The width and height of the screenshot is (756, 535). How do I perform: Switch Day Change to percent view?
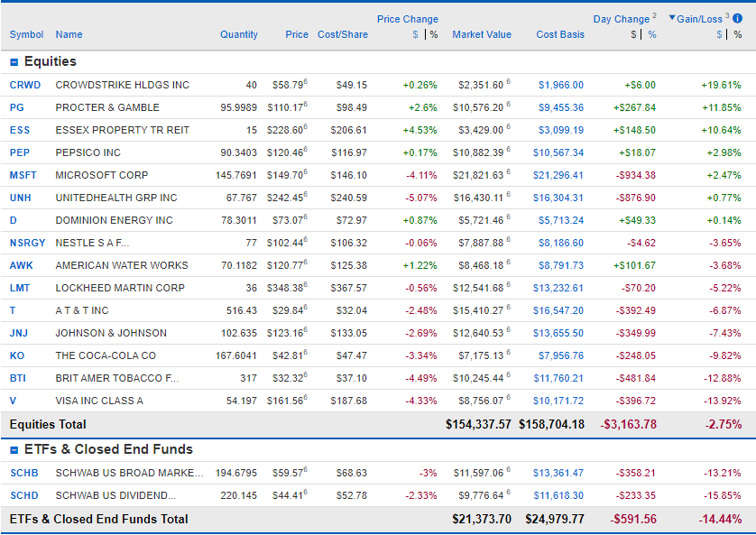coord(652,34)
